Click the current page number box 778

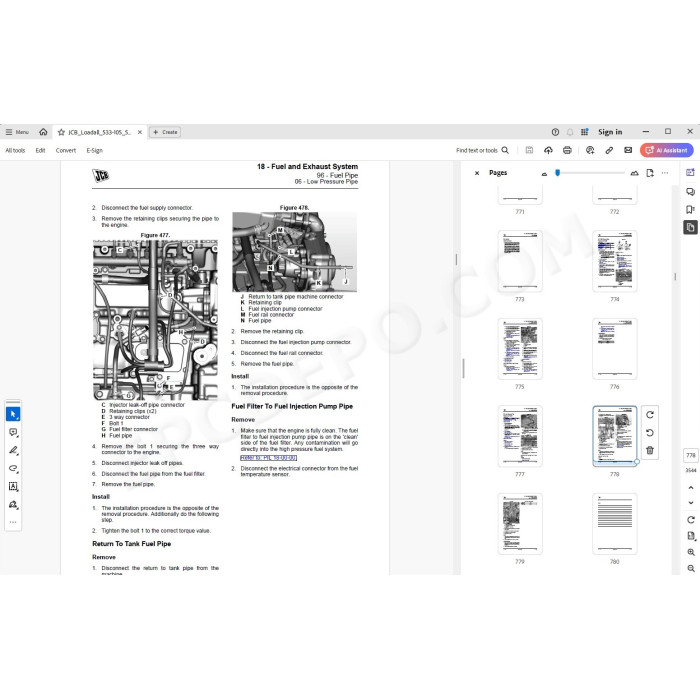691,455
